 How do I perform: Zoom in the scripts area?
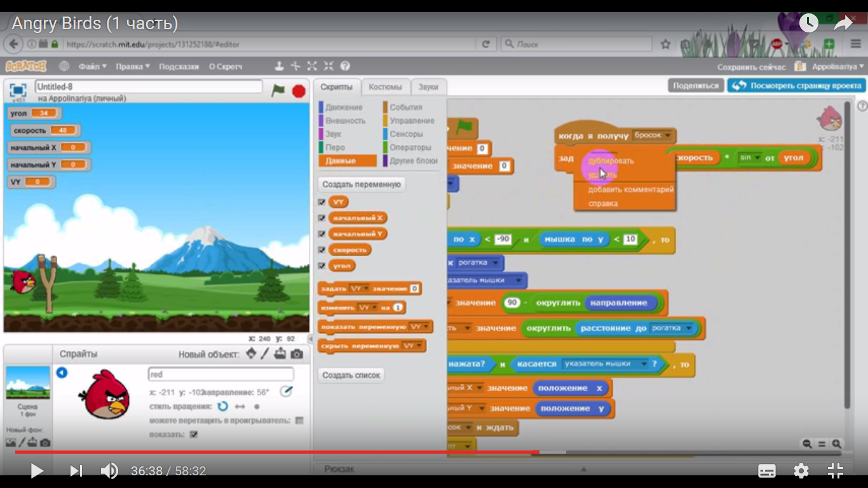837,444
